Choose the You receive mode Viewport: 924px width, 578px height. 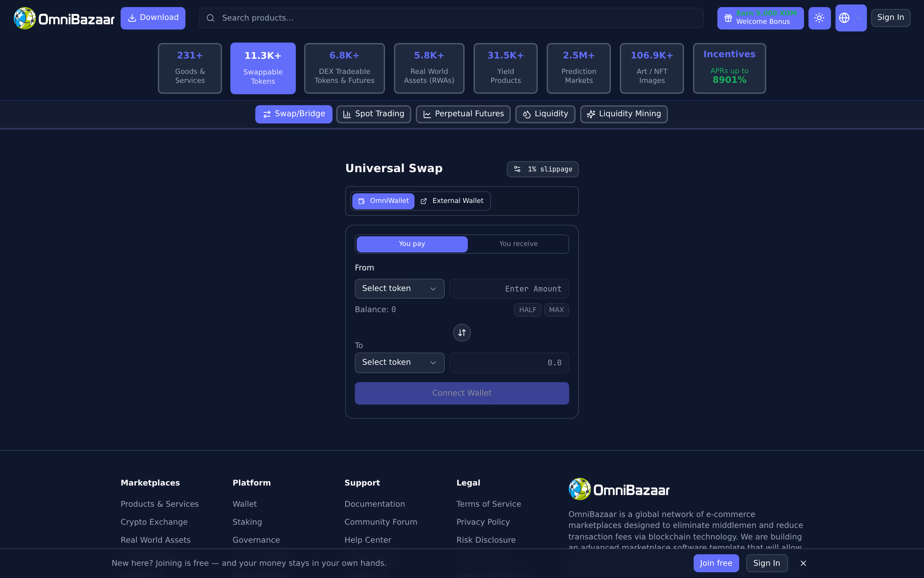518,244
